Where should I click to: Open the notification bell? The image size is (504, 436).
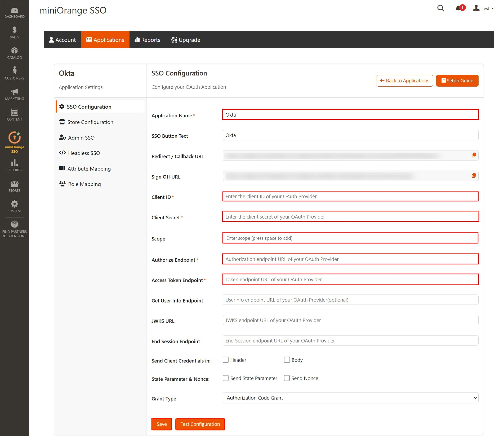[x=458, y=8]
